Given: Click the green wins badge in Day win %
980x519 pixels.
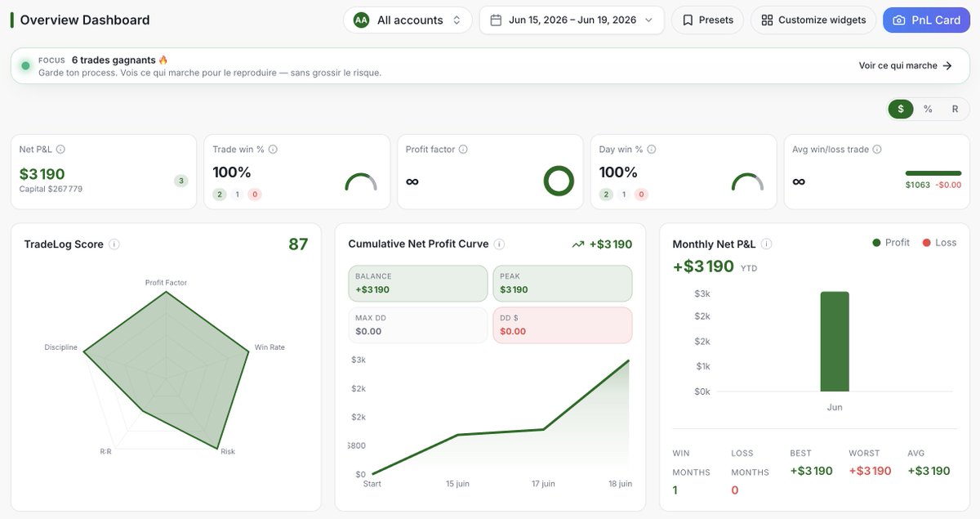Looking at the screenshot, I should [x=606, y=195].
